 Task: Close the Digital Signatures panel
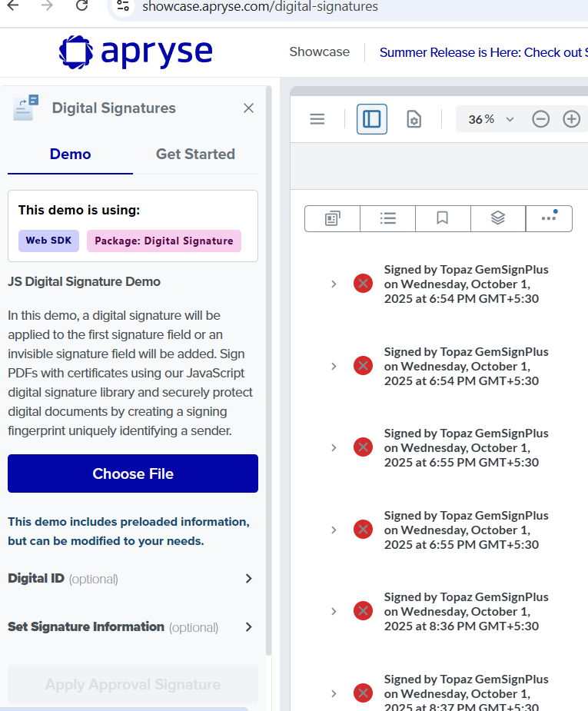[248, 108]
